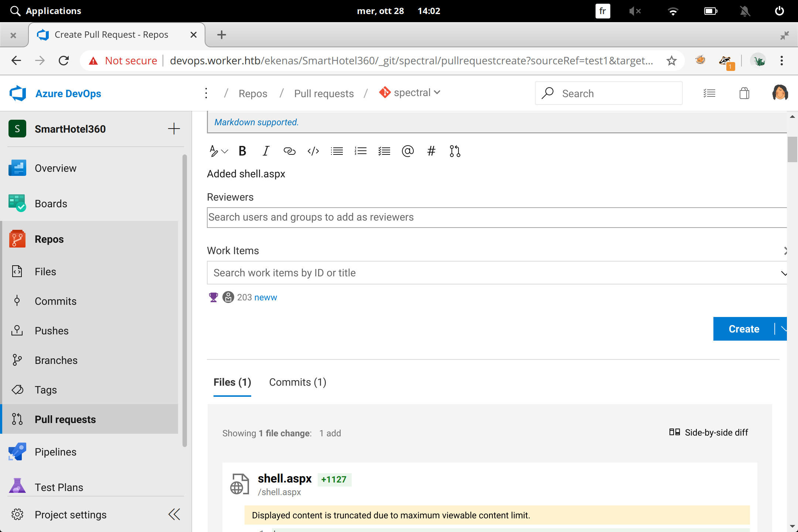This screenshot has width=798, height=532.
Task: Insert a task checklist in the description
Action: pyautogui.click(x=384, y=151)
